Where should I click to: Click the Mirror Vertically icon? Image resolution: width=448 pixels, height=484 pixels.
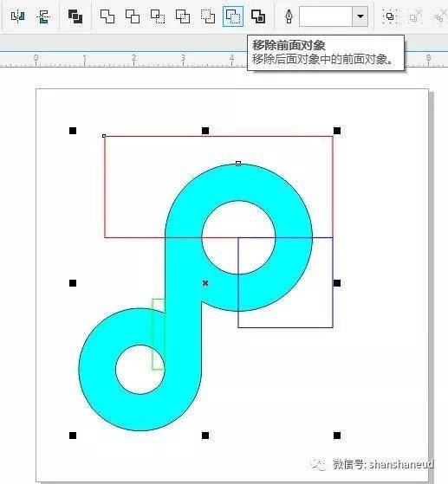click(43, 16)
